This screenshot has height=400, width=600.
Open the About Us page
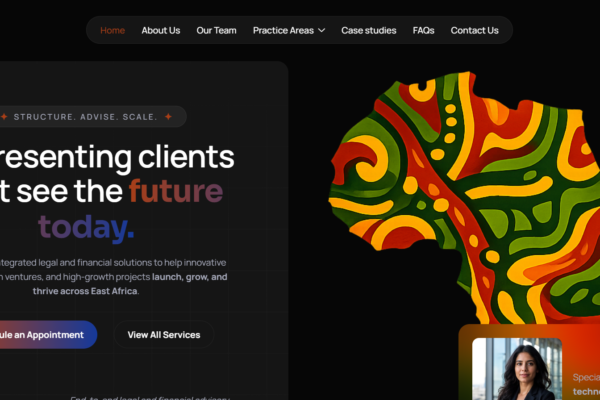click(161, 30)
